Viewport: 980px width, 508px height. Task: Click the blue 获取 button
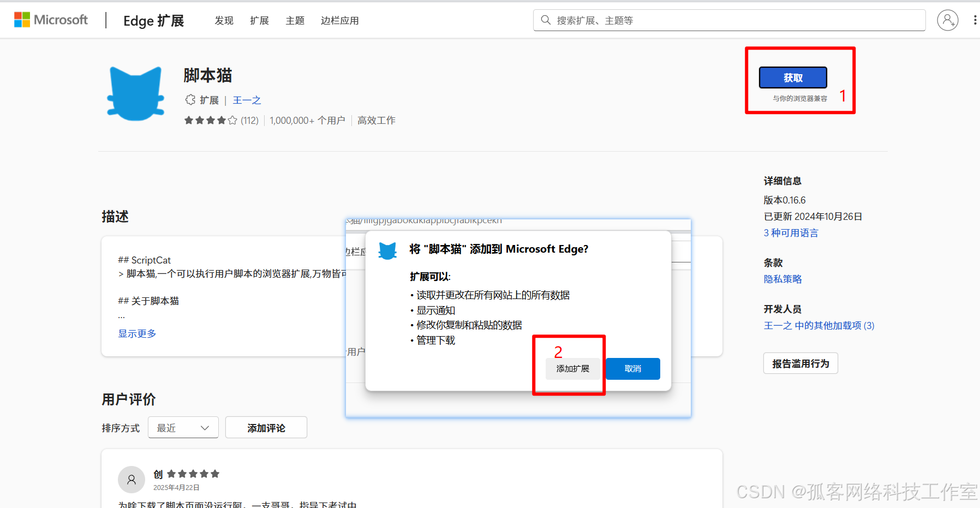pos(793,77)
